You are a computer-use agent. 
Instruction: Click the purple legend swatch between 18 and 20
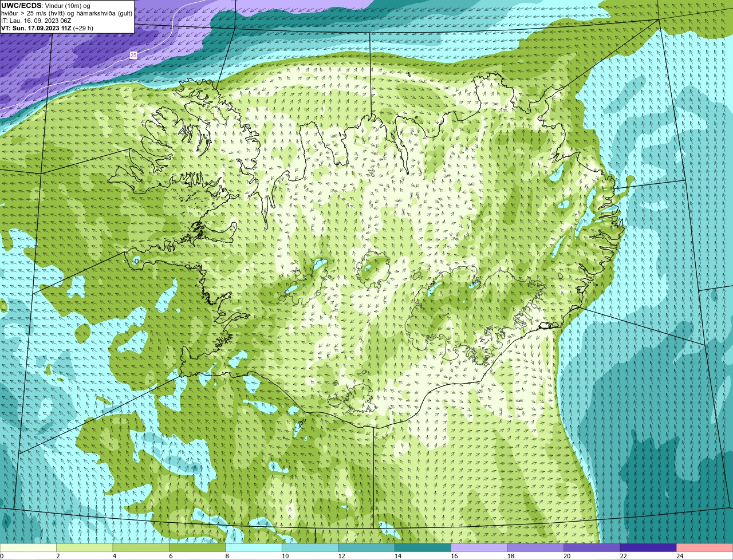click(x=535, y=547)
